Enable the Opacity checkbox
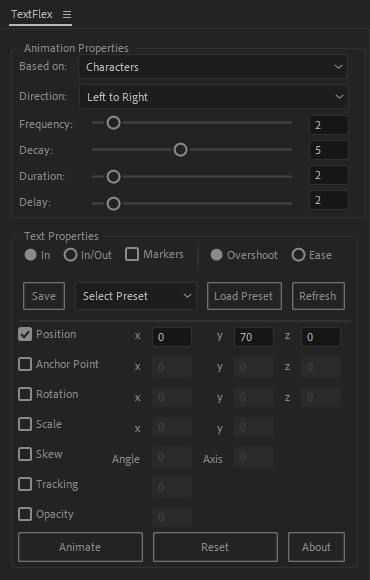Image resolution: width=370 pixels, height=580 pixels. coord(25,514)
